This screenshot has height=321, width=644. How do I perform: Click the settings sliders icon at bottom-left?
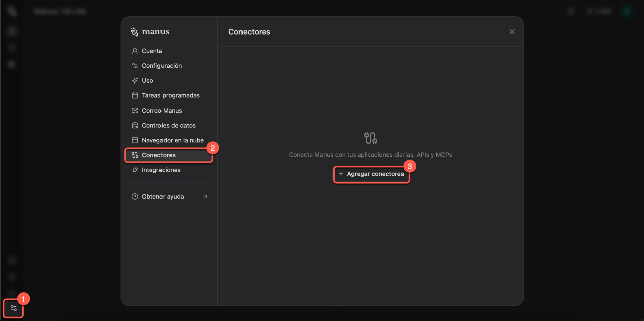[x=14, y=308]
